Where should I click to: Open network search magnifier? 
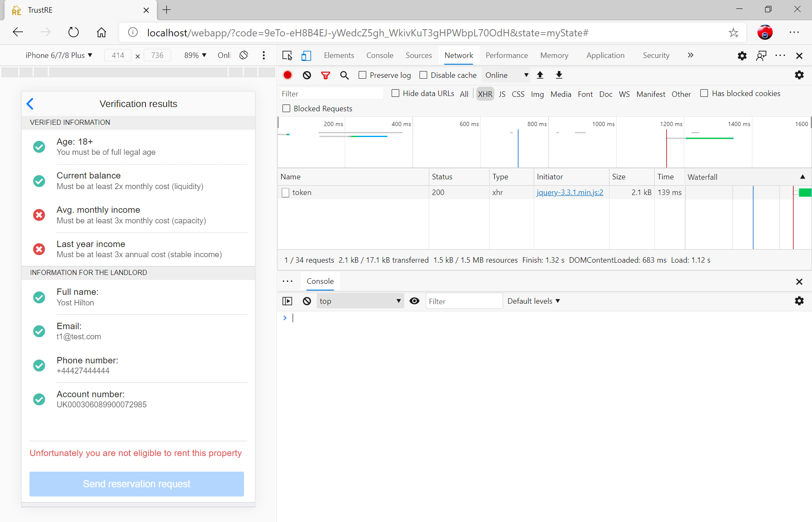point(344,75)
